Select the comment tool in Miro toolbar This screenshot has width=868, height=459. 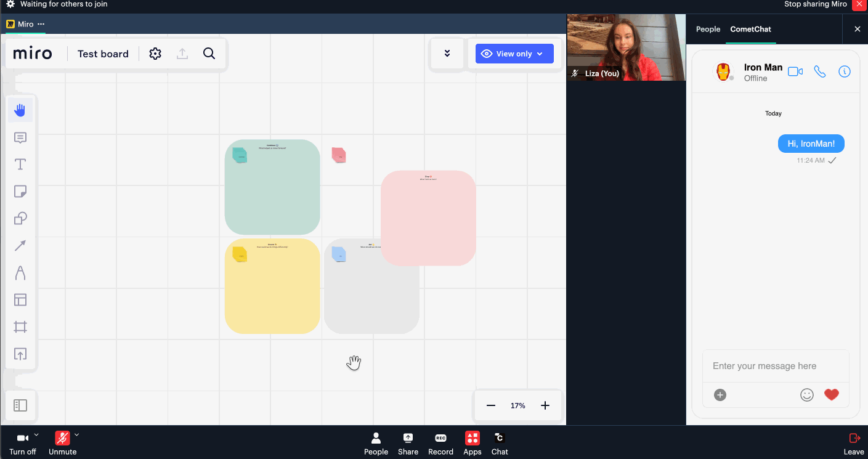point(20,137)
